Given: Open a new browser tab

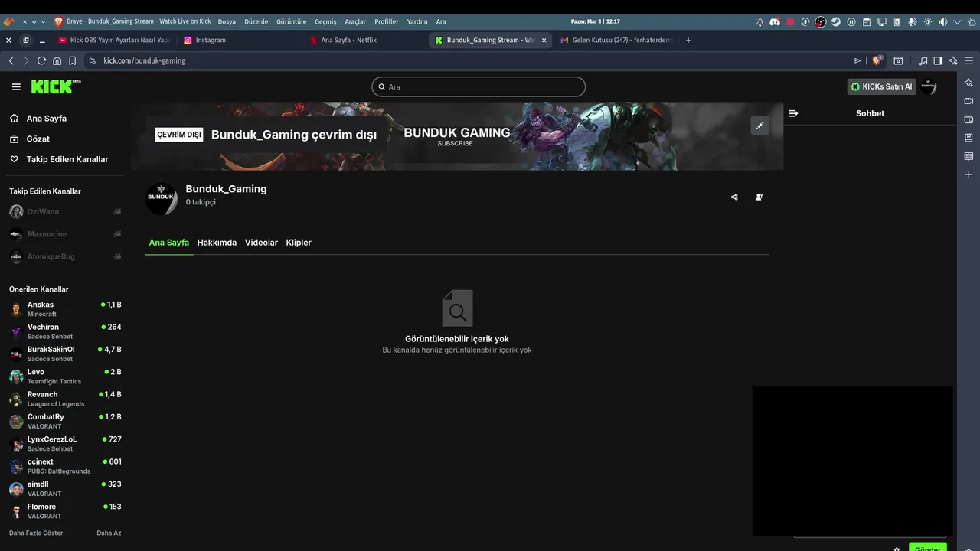Looking at the screenshot, I should tap(688, 40).
